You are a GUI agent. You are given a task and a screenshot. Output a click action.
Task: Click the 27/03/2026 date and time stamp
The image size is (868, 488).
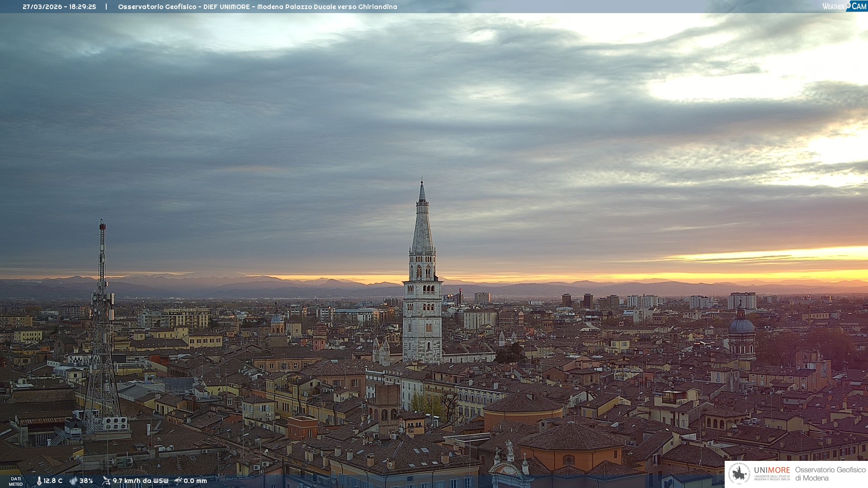pyautogui.click(x=59, y=7)
